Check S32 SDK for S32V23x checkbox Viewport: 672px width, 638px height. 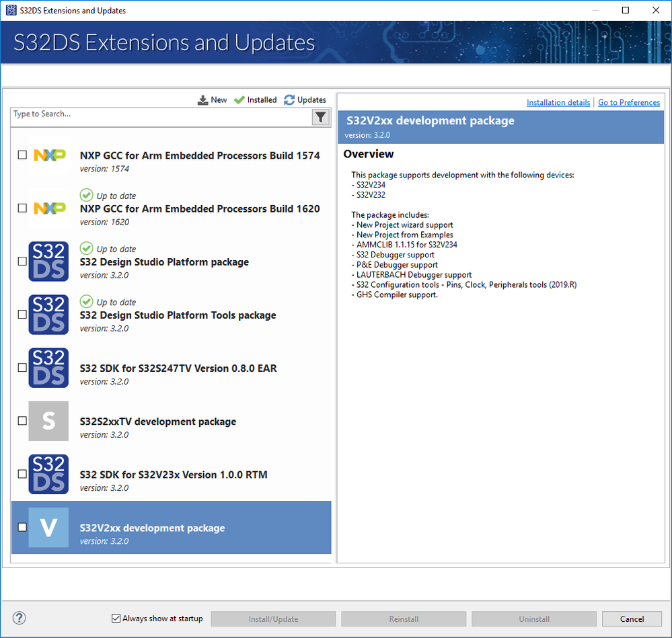pos(22,473)
